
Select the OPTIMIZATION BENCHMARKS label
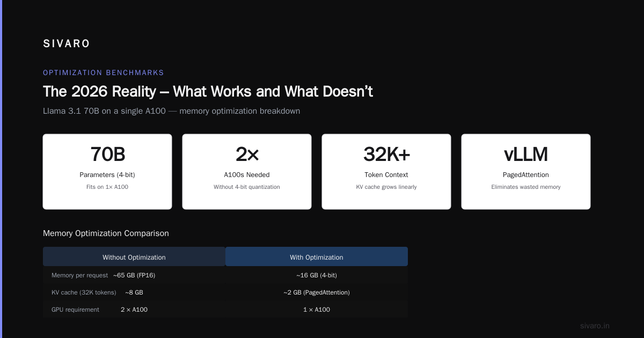point(104,72)
